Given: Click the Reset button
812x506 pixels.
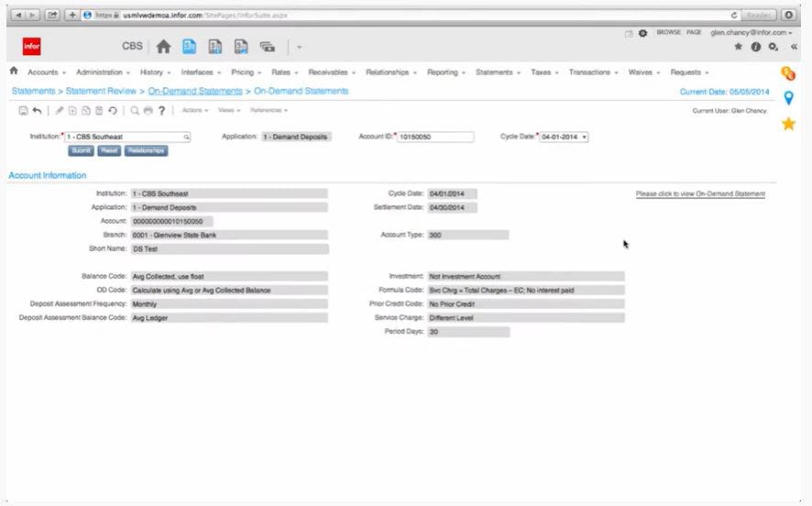Looking at the screenshot, I should 109,150.
